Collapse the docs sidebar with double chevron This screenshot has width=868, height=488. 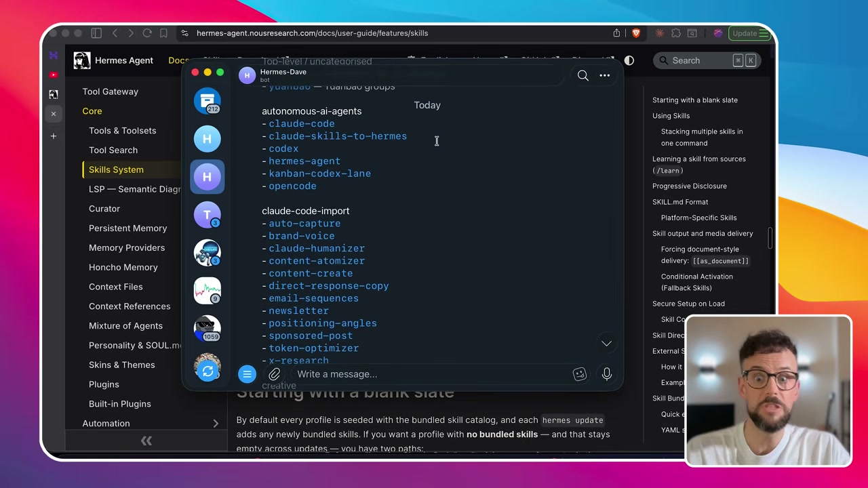[x=146, y=441]
